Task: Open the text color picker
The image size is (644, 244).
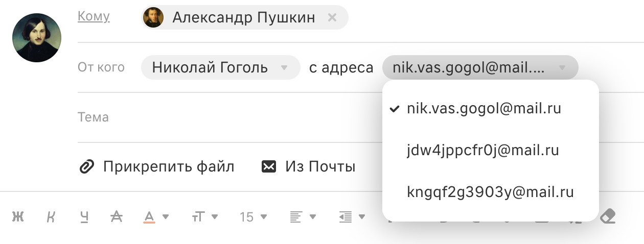Action: coord(155,217)
